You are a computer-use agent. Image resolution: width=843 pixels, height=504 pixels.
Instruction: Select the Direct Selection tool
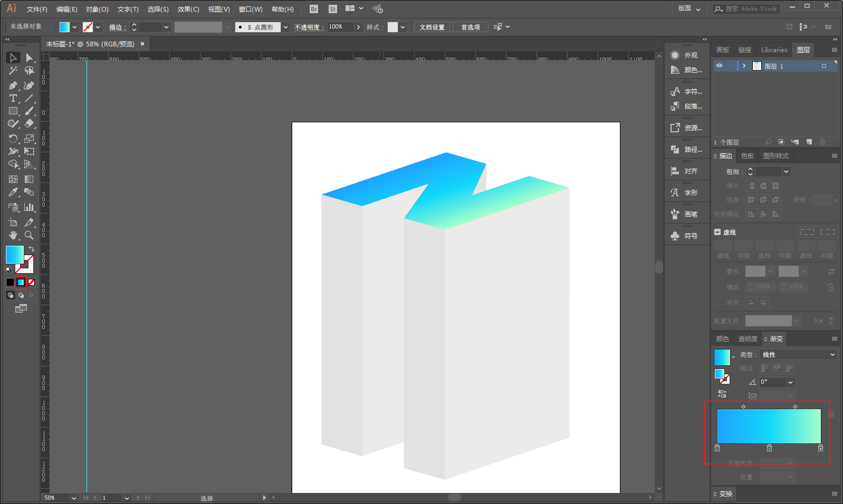tap(29, 57)
